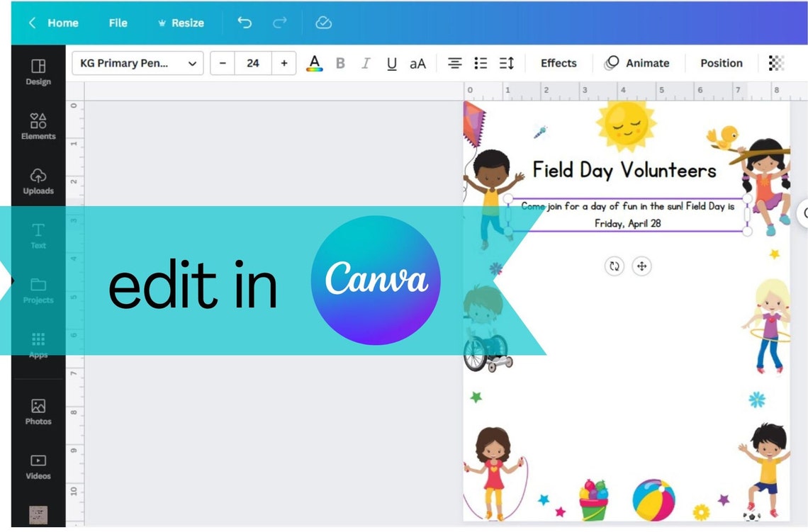This screenshot has width=808, height=532.
Task: Open the Position options
Action: coord(720,63)
